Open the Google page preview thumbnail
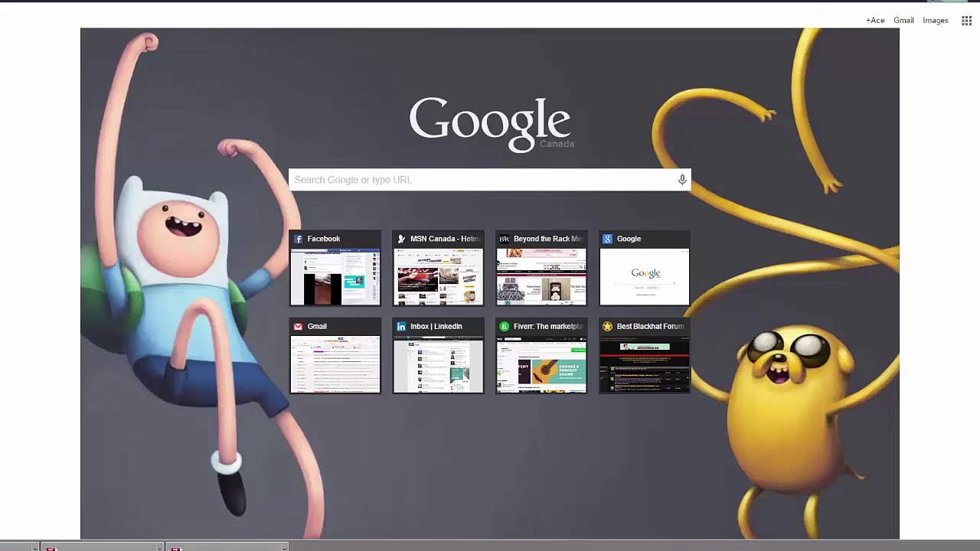Viewport: 980px width, 551px height. 645,276
